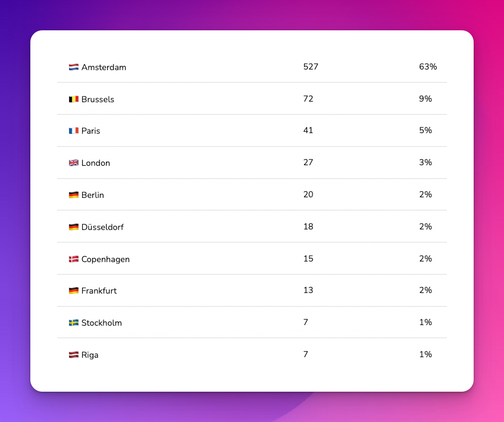Click the Belgium flag icon beside Brussels

pyautogui.click(x=74, y=99)
